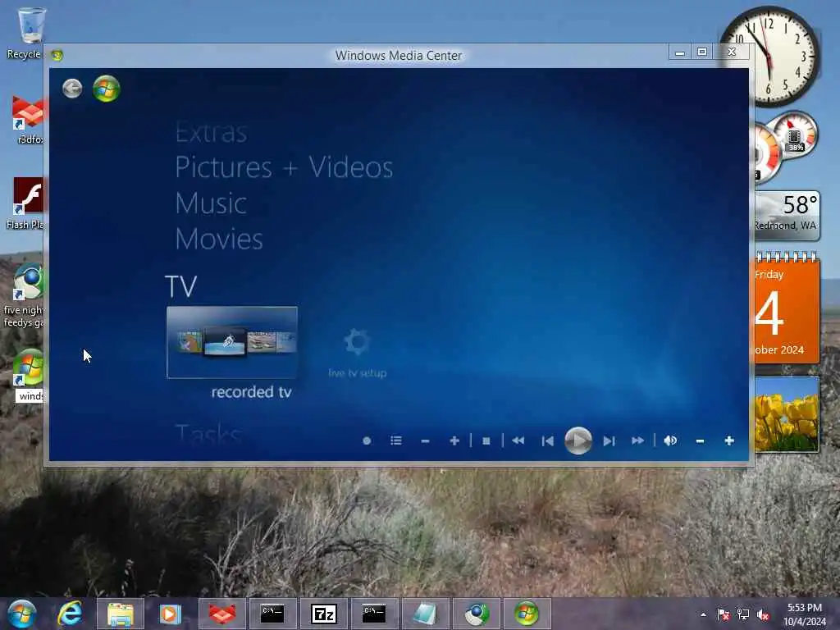This screenshot has height=630, width=840.
Task: Fast forward using the fast-forward button
Action: click(637, 441)
